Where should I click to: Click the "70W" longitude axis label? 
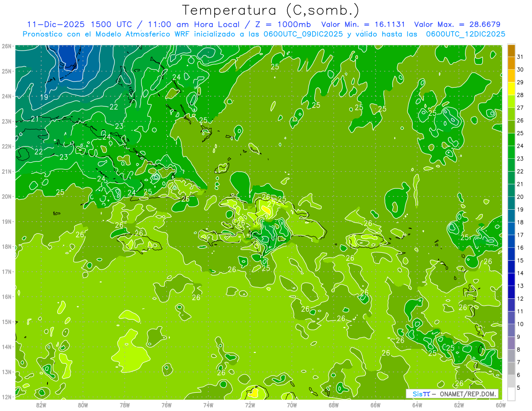coord(292,404)
